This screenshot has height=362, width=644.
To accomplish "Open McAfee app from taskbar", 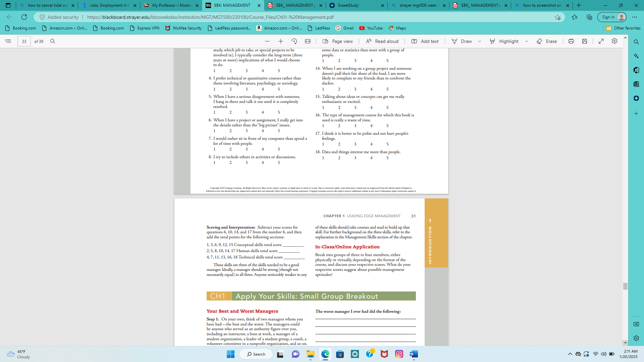I will tap(384, 354).
